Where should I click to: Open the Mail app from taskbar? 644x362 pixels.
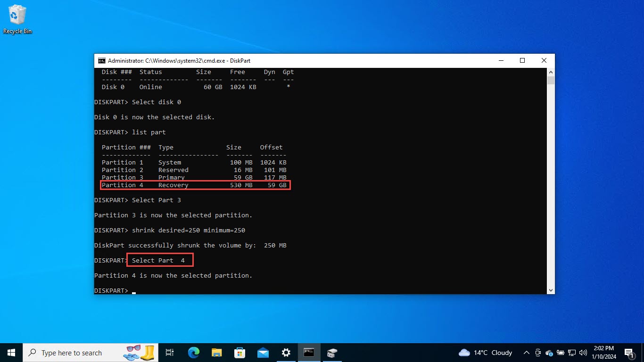click(263, 353)
